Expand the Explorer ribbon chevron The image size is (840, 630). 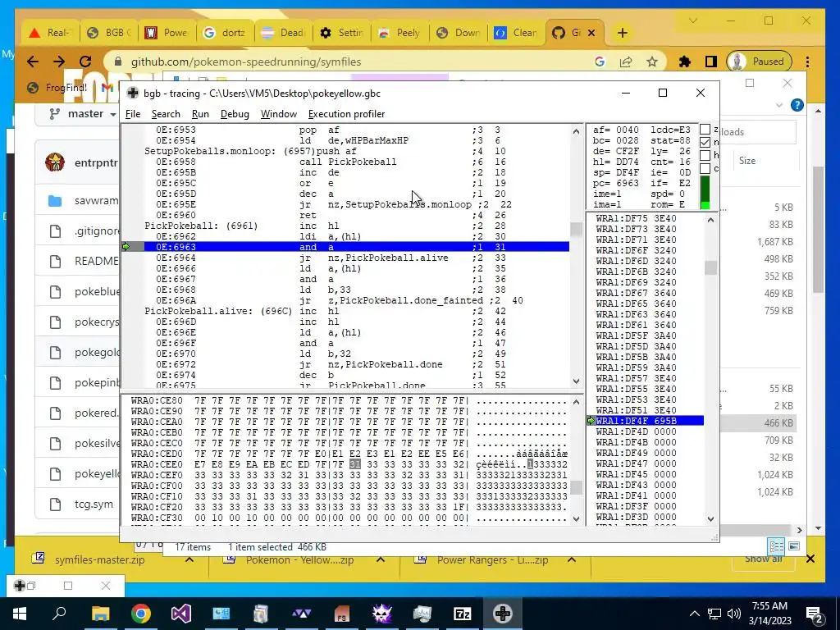click(x=779, y=106)
